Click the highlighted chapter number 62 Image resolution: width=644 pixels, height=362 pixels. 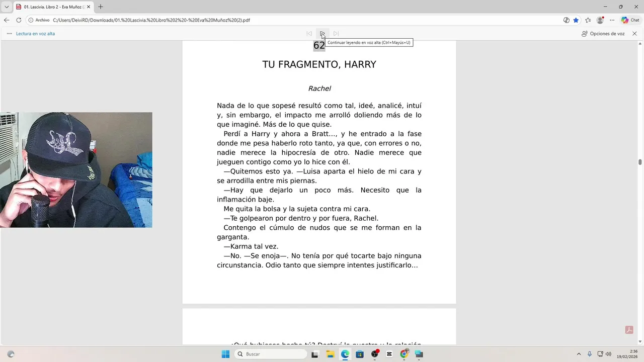point(319,46)
